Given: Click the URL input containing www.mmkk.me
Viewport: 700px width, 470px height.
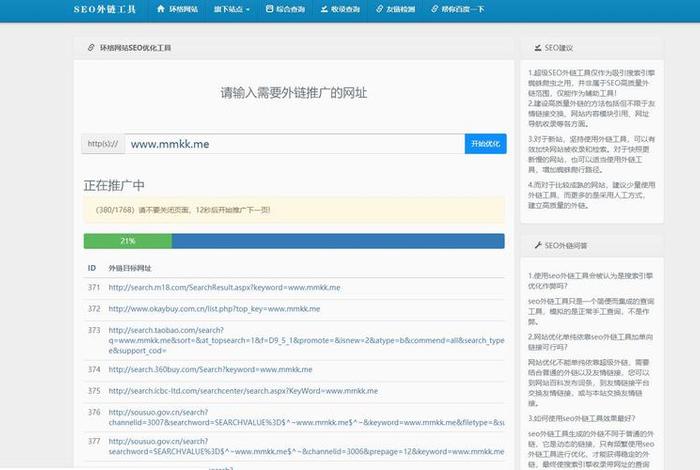Looking at the screenshot, I should tap(294, 144).
